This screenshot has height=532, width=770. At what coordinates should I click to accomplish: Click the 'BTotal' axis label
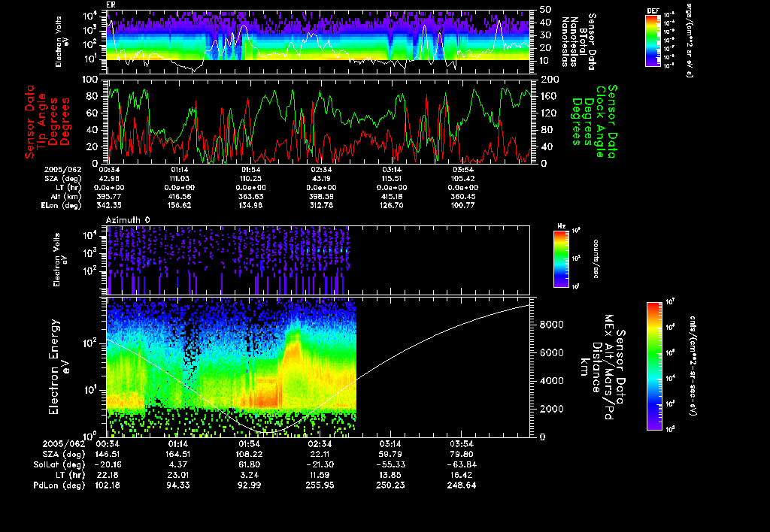(x=583, y=42)
